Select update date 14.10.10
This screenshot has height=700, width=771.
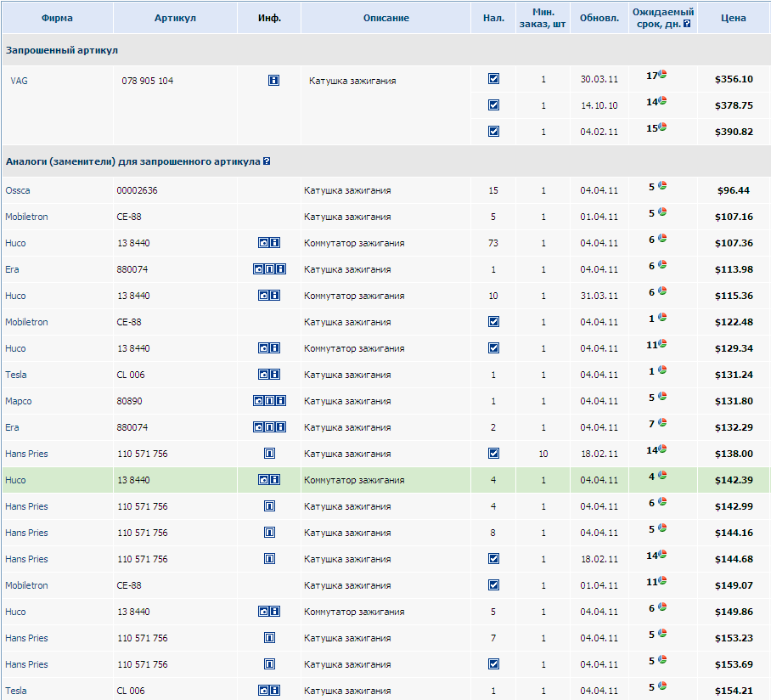click(x=599, y=105)
